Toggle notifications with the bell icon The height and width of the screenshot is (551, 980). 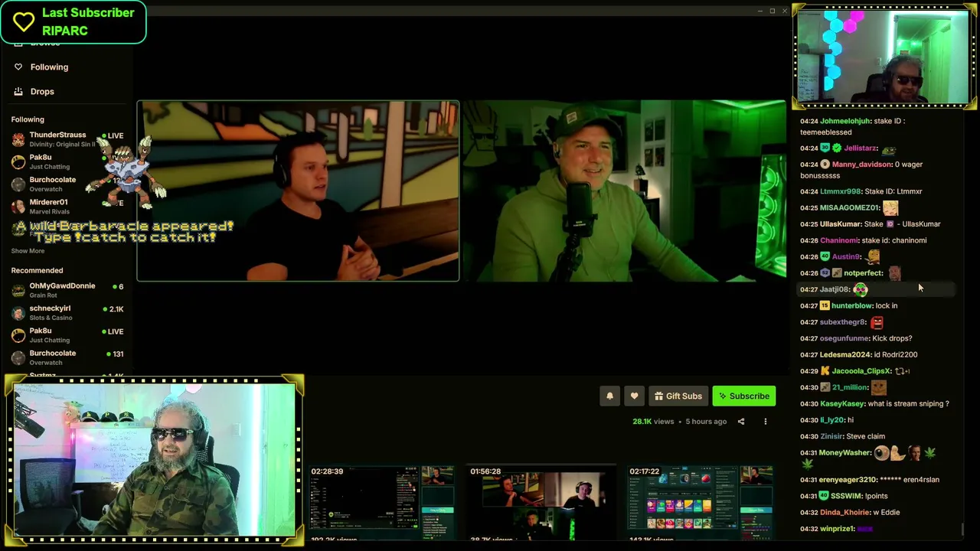click(x=609, y=396)
